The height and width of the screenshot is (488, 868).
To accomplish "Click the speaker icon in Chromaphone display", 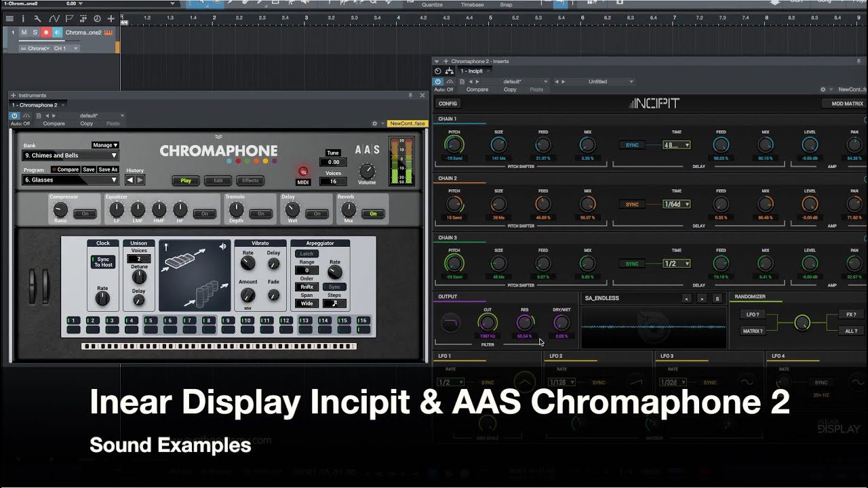I will pos(223,247).
